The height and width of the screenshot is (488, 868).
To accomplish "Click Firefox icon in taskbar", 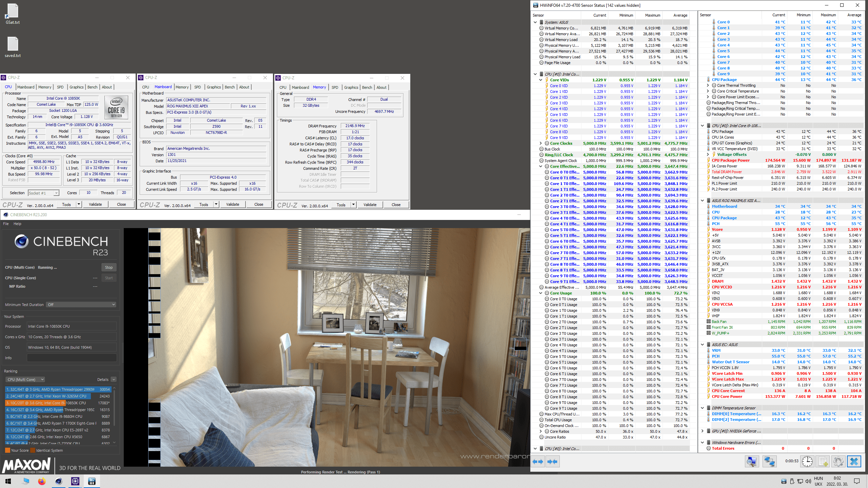I will click(42, 481).
